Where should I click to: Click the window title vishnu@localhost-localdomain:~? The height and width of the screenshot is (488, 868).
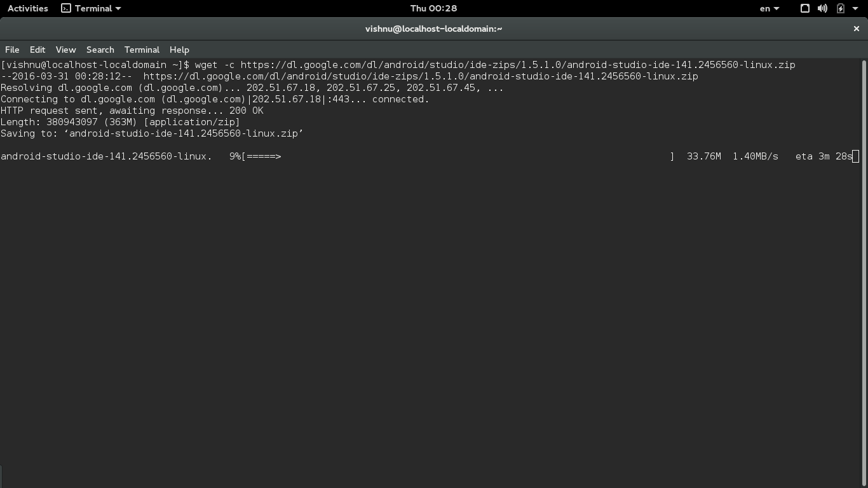434,29
